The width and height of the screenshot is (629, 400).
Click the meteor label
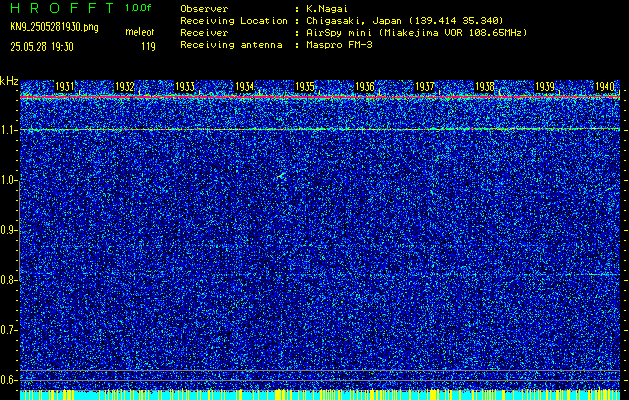140,32
